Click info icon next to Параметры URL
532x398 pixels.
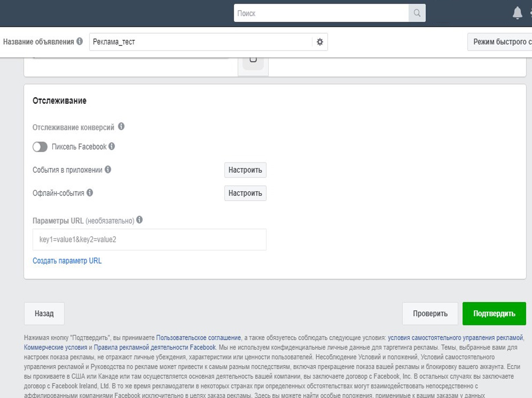(140, 220)
